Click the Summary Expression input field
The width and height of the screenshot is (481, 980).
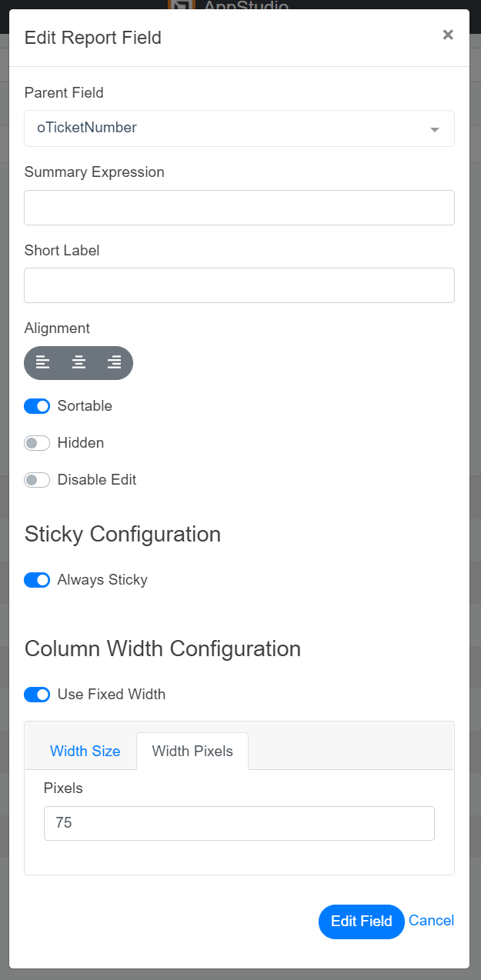click(239, 208)
